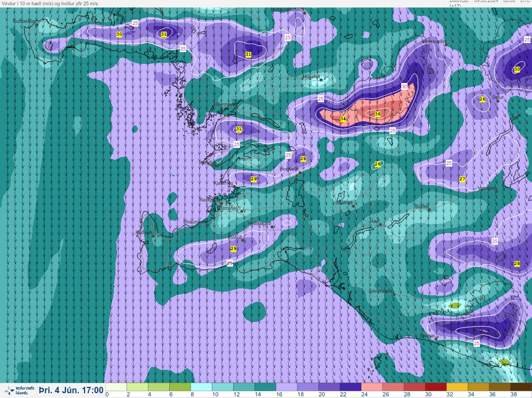Click the Straumsvík station label
Screen dimensions: 532x398
(x=195, y=222)
